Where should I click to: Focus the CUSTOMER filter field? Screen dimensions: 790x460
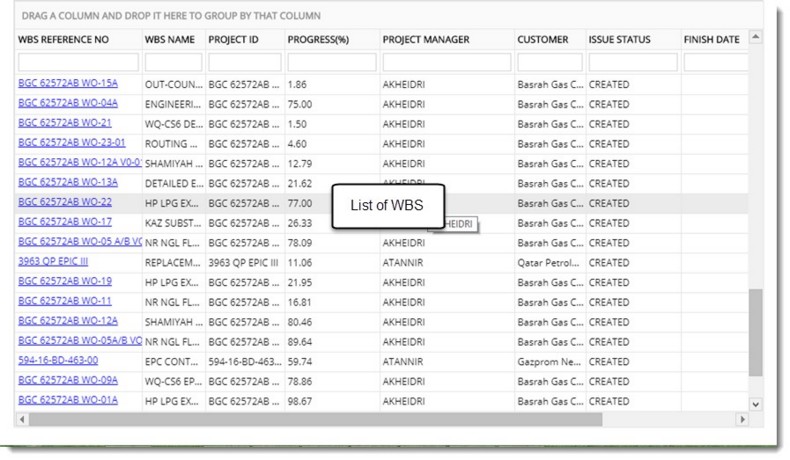click(550, 62)
